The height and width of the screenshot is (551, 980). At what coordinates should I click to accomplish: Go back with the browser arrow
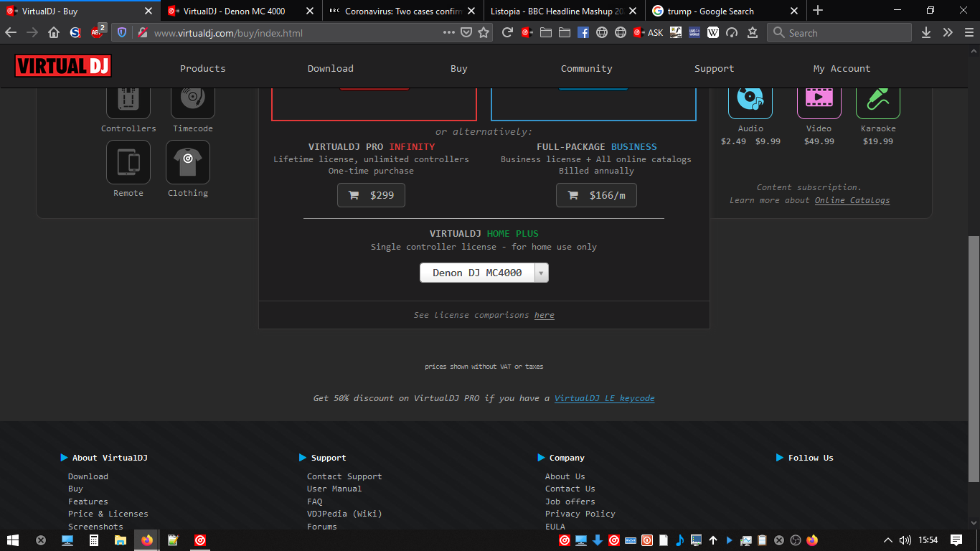[x=11, y=32]
